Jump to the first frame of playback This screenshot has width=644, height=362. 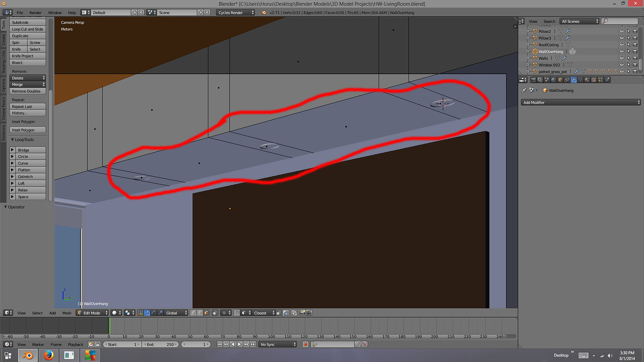tap(219, 344)
